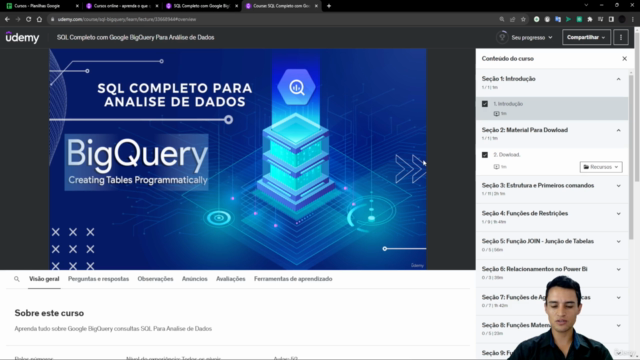
Task: Click the browser forward arrow
Action: 18,19
